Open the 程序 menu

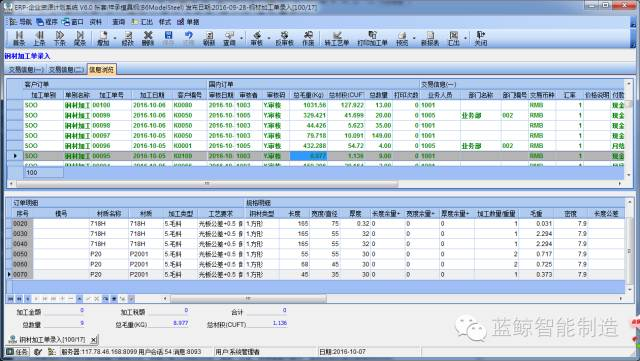tap(47, 22)
